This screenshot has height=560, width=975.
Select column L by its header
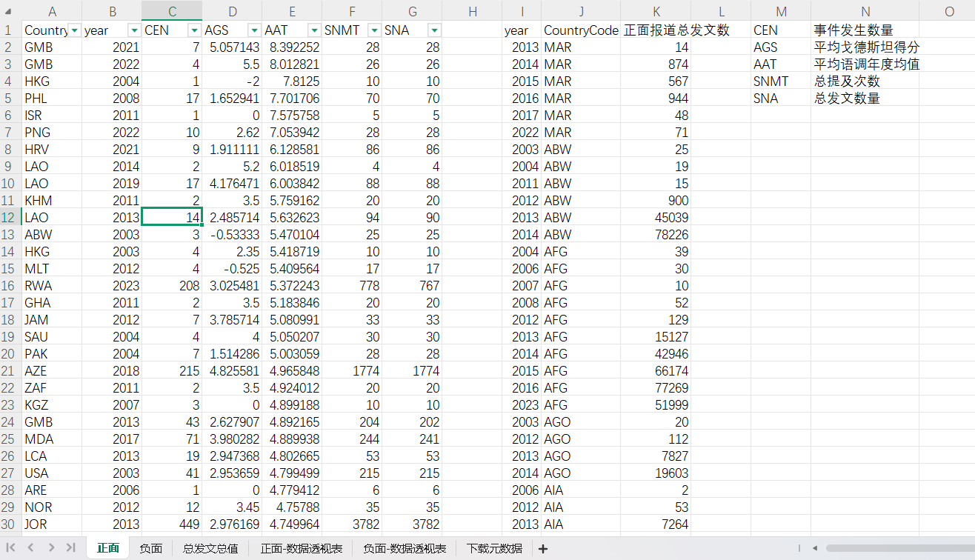pyautogui.click(x=721, y=11)
